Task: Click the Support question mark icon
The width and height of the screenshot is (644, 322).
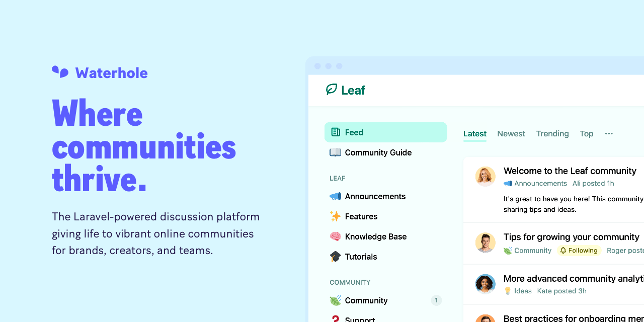Action: tap(336, 319)
